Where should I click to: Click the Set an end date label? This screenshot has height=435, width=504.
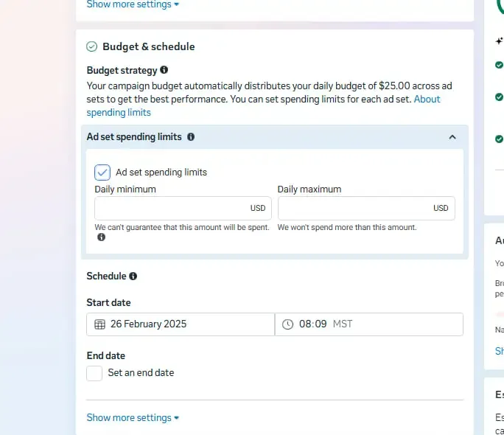click(x=141, y=373)
